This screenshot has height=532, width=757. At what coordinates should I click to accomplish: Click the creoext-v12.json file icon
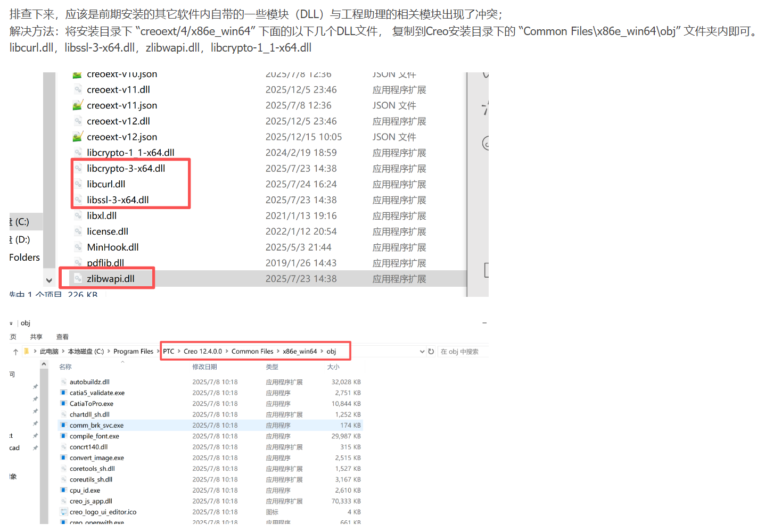click(x=78, y=137)
